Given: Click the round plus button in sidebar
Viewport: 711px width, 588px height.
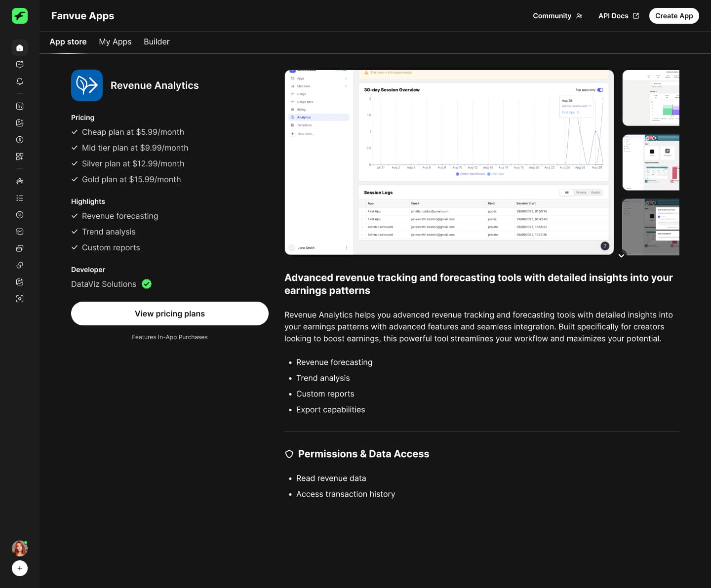Looking at the screenshot, I should point(20,568).
